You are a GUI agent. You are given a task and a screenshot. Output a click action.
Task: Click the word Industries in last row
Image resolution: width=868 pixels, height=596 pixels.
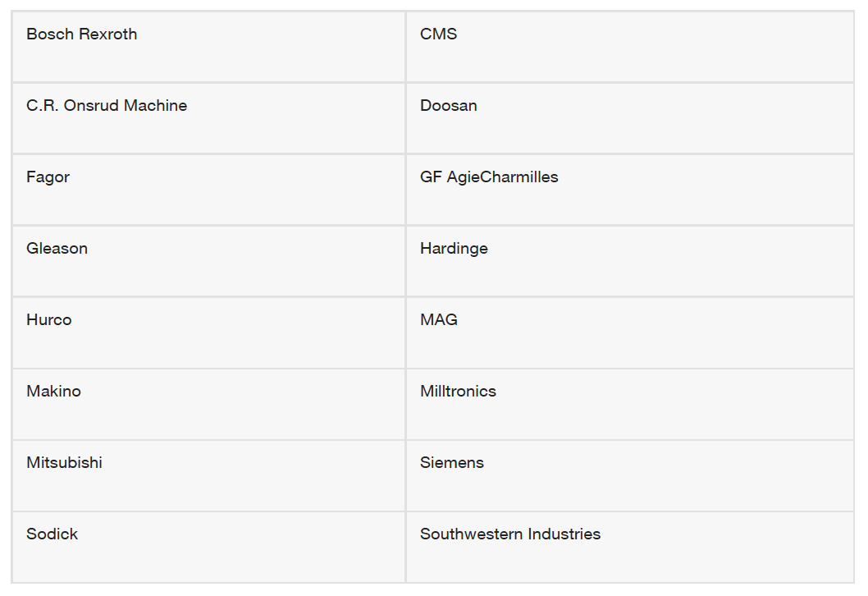point(564,534)
